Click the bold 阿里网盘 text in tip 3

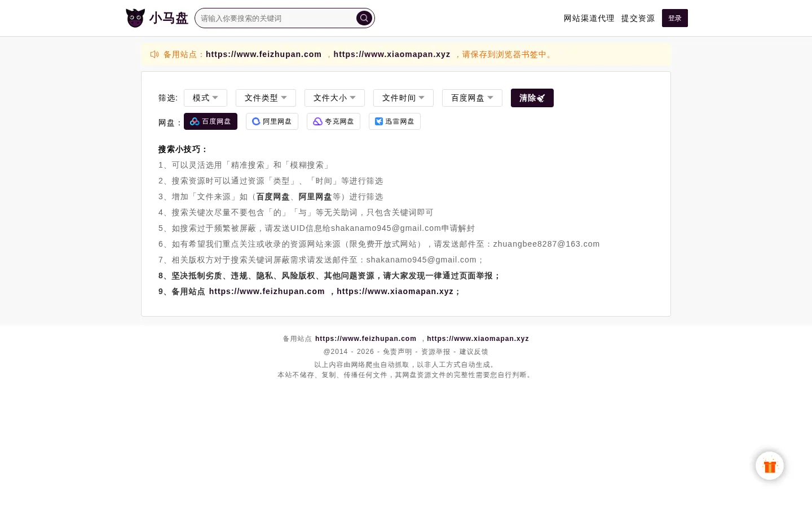point(315,196)
